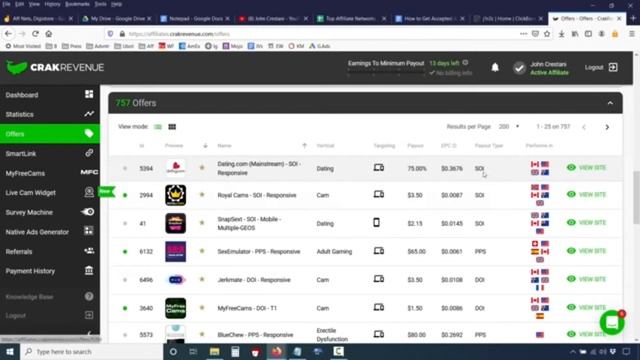Click the info icon beside days left
The width and height of the screenshot is (640, 360).
pyautogui.click(x=465, y=63)
